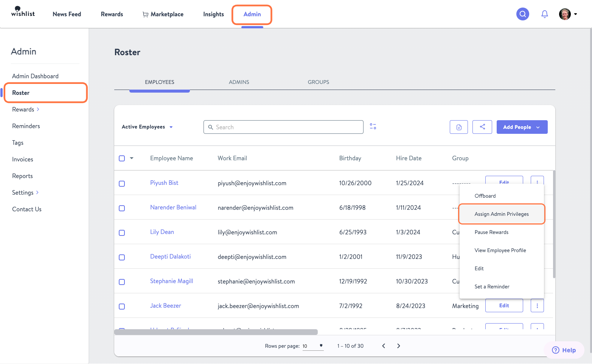Click Edit on Jack Beezer's row
Screen dimensions: 592x364
[504, 305]
